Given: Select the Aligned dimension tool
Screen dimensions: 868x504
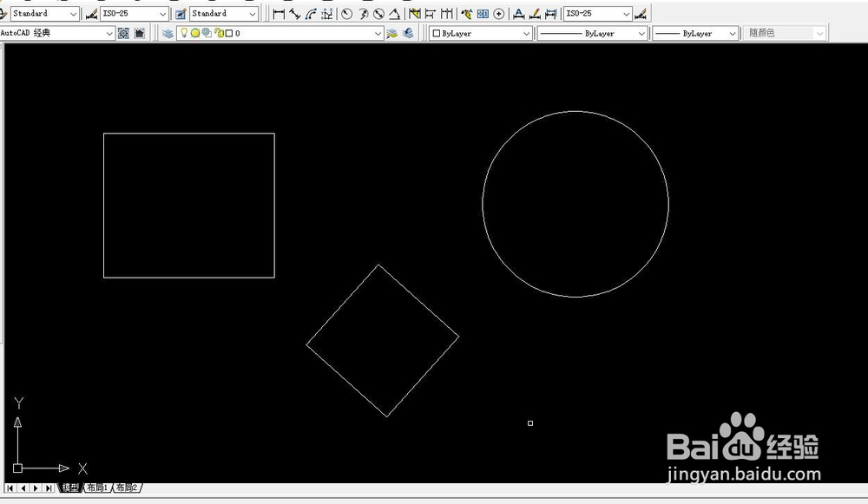Looking at the screenshot, I should [295, 14].
